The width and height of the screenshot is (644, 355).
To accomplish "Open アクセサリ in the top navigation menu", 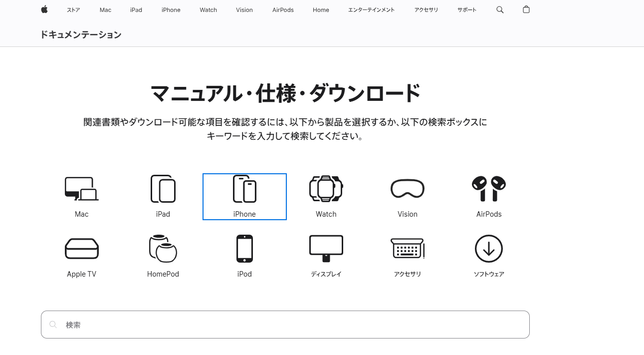I will pos(426,10).
